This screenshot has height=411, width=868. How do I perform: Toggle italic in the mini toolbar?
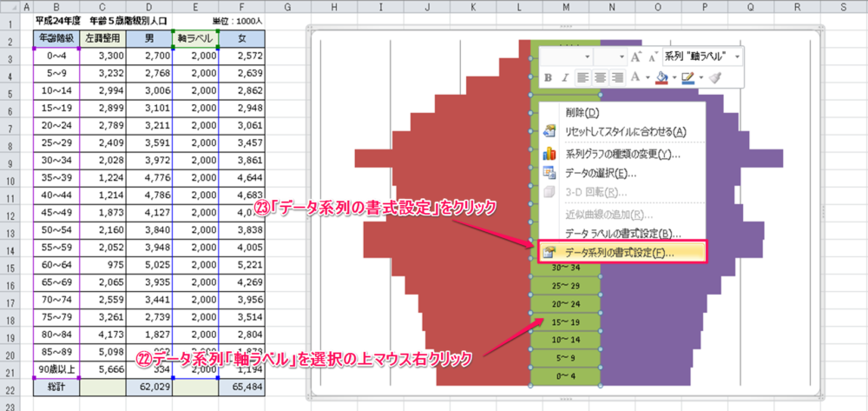[565, 77]
